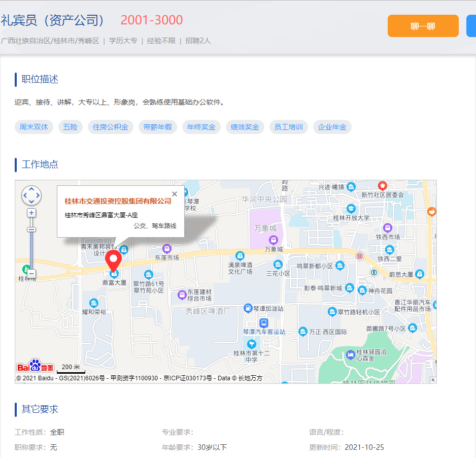476x458 pixels.
Task: Click the 华润中央公园 label on the map
Action: click(264, 199)
